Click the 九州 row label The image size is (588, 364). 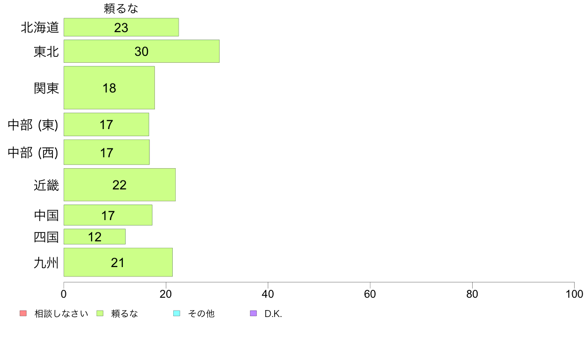point(47,263)
